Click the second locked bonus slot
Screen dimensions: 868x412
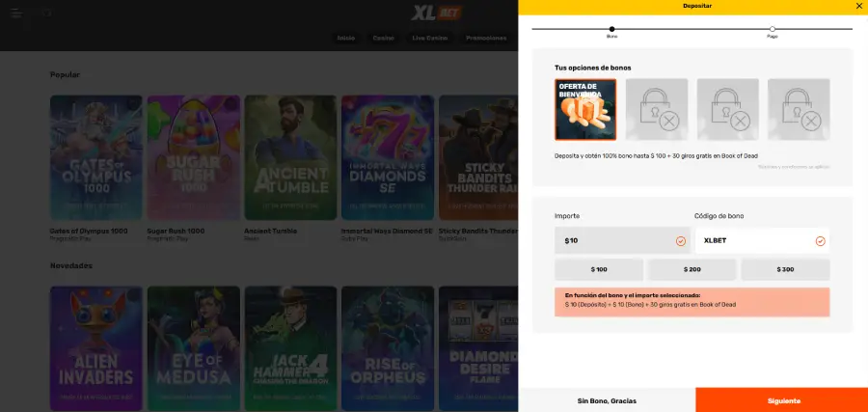(727, 109)
